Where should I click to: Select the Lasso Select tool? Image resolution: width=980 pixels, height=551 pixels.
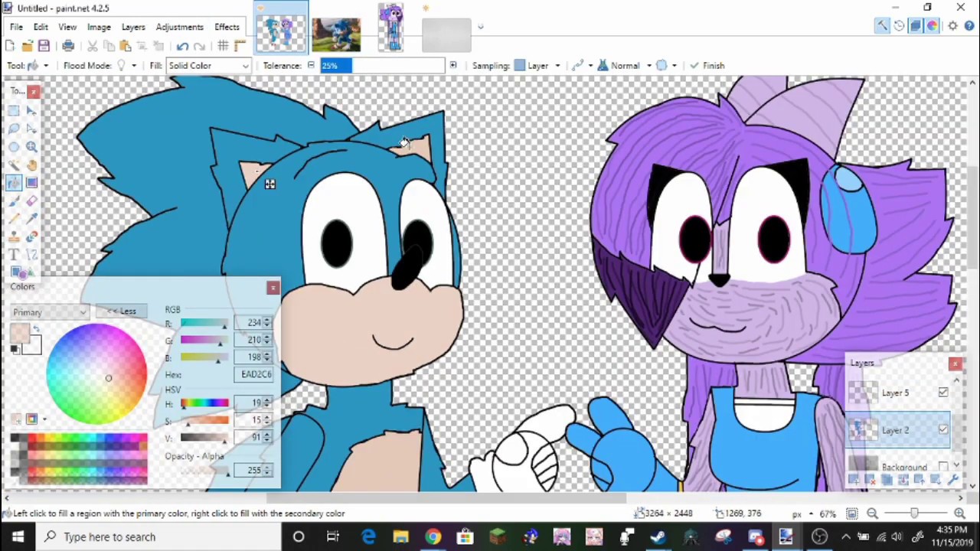click(x=14, y=129)
